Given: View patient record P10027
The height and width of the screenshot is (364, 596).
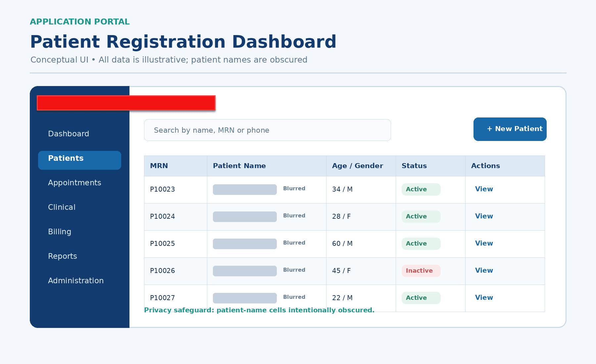Looking at the screenshot, I should tap(484, 297).
